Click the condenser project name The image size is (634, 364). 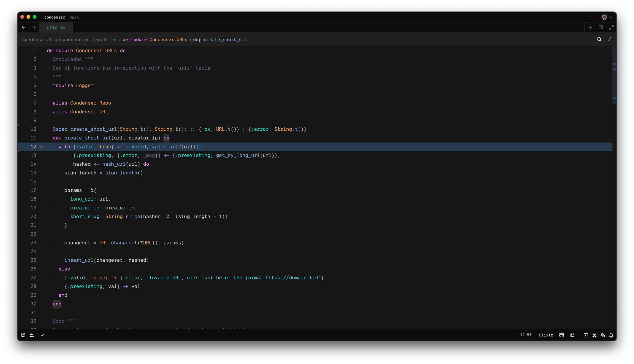pyautogui.click(x=55, y=17)
